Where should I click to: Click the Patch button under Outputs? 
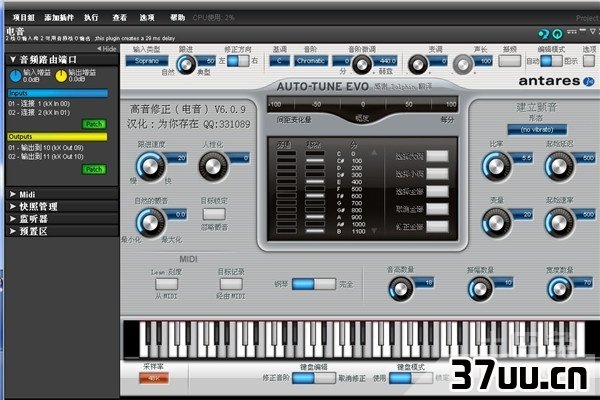[x=94, y=169]
